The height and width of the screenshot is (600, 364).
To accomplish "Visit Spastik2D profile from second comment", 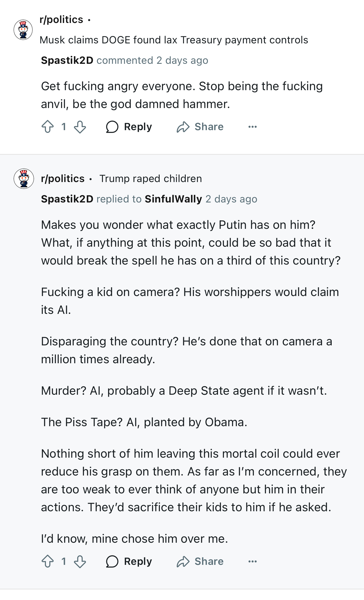I will 67,199.
